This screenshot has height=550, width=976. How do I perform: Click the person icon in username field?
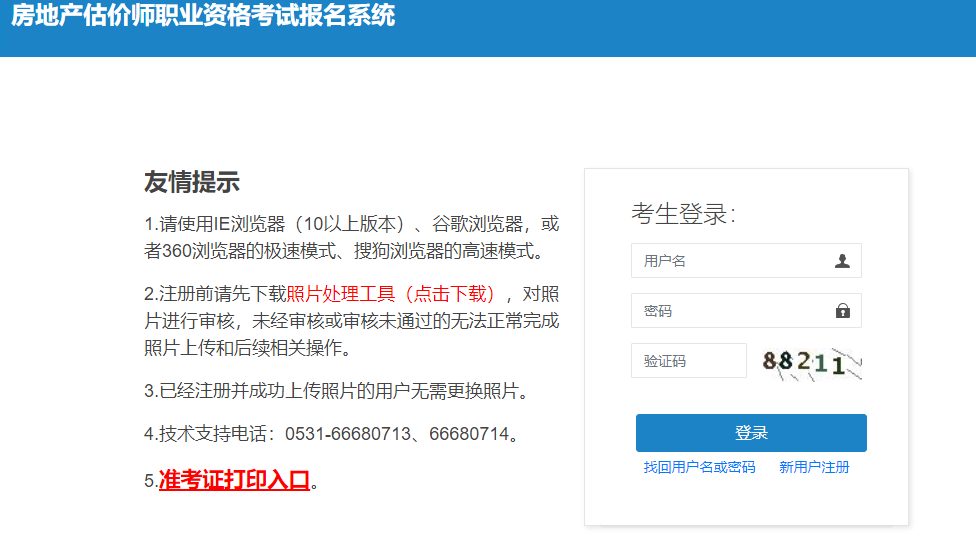coord(842,261)
